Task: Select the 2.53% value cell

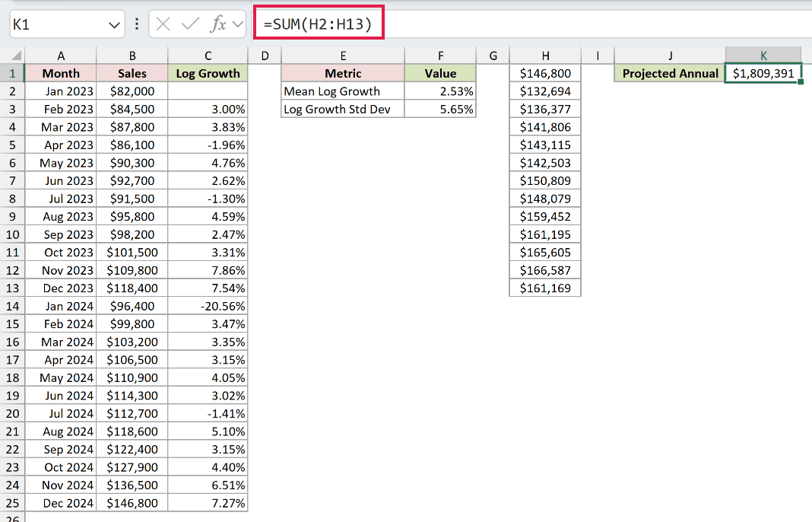Action: point(440,91)
